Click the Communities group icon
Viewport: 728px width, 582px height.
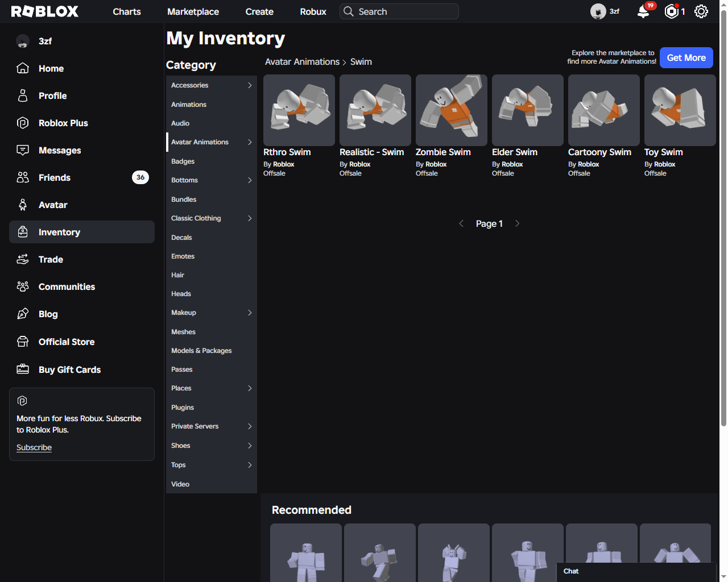(x=23, y=286)
